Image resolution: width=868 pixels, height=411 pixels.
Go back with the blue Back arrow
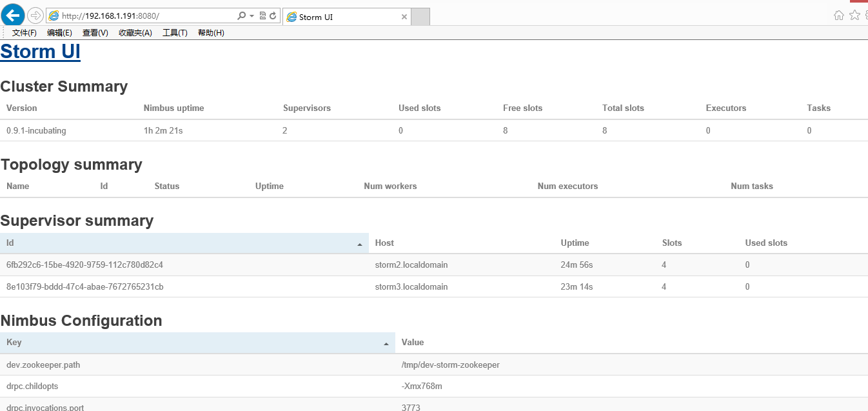click(13, 15)
